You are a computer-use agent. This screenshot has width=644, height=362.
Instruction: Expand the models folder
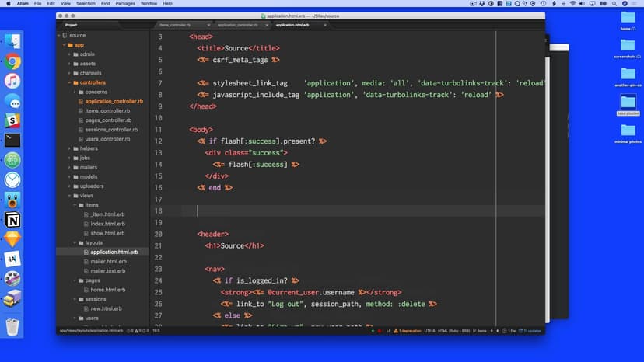click(88, 176)
